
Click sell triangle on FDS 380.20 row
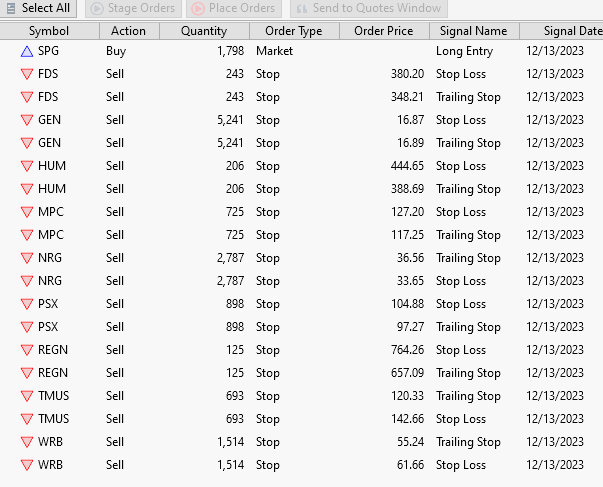pyautogui.click(x=27, y=74)
